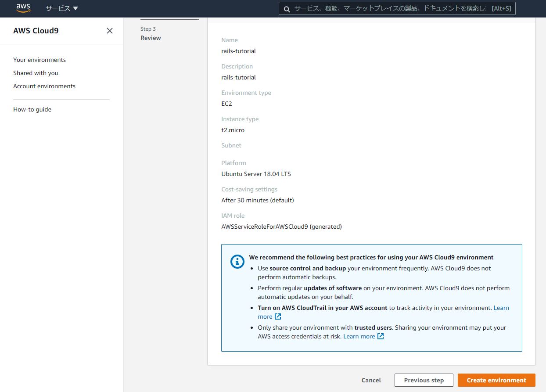Image resolution: width=546 pixels, height=392 pixels.
Task: Click the AWS logo icon
Action: (x=23, y=8)
